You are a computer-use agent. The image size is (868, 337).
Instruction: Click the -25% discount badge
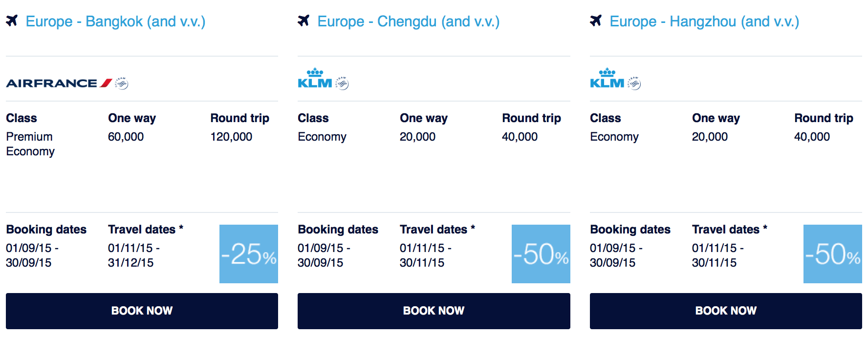pyautogui.click(x=249, y=254)
